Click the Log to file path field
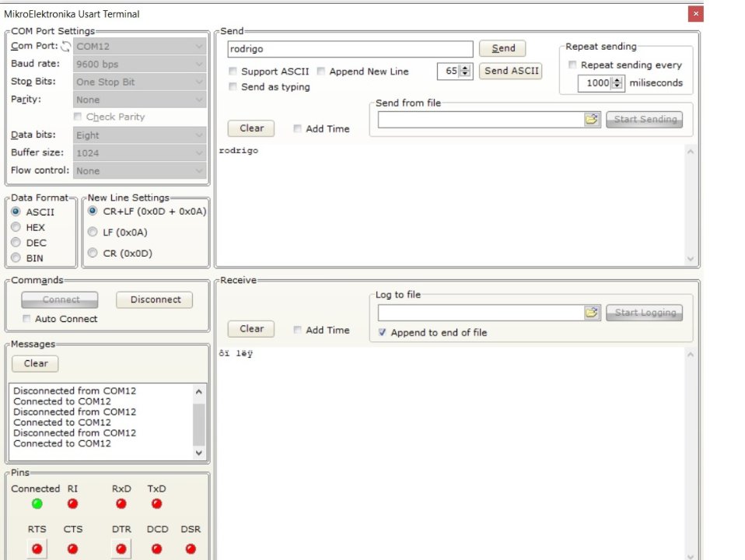This screenshot has height=560, width=745. (481, 313)
